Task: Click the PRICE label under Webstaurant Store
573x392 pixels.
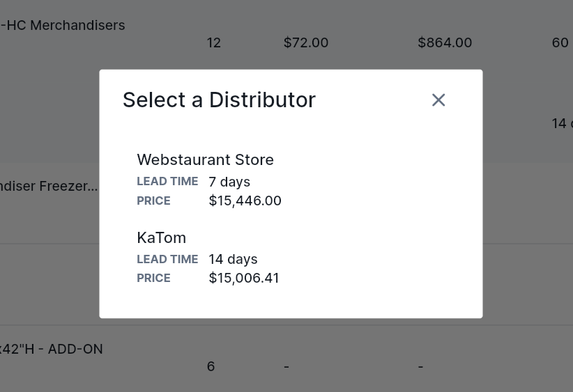Action: point(153,201)
